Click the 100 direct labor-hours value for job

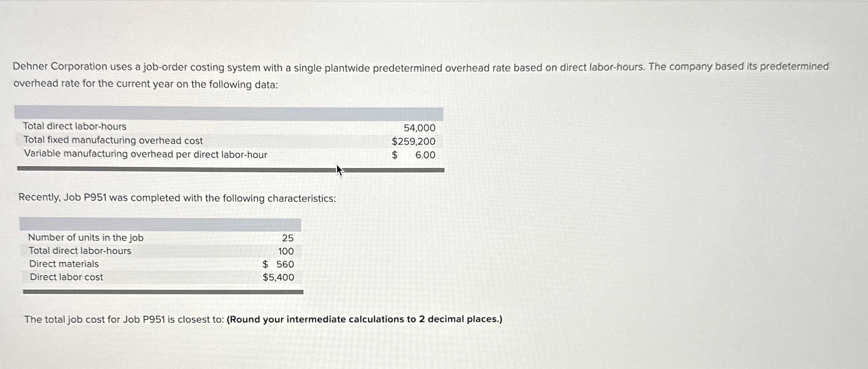click(286, 251)
